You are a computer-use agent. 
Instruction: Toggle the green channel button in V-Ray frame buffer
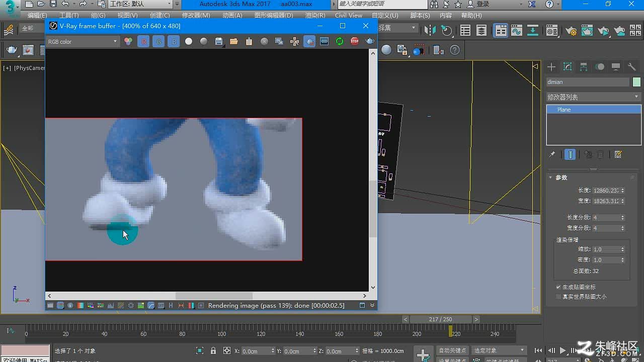click(159, 42)
